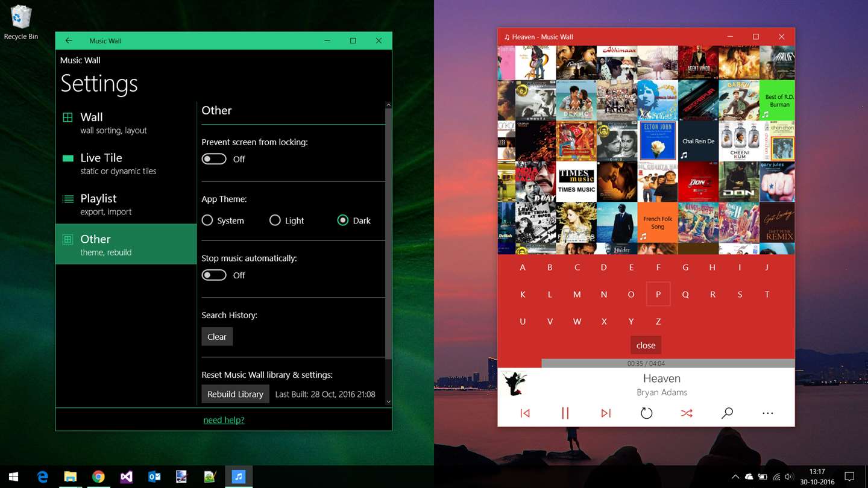Click the Settings panel vertical scrollbar
Screen dimensions: 868x488
tap(388, 234)
